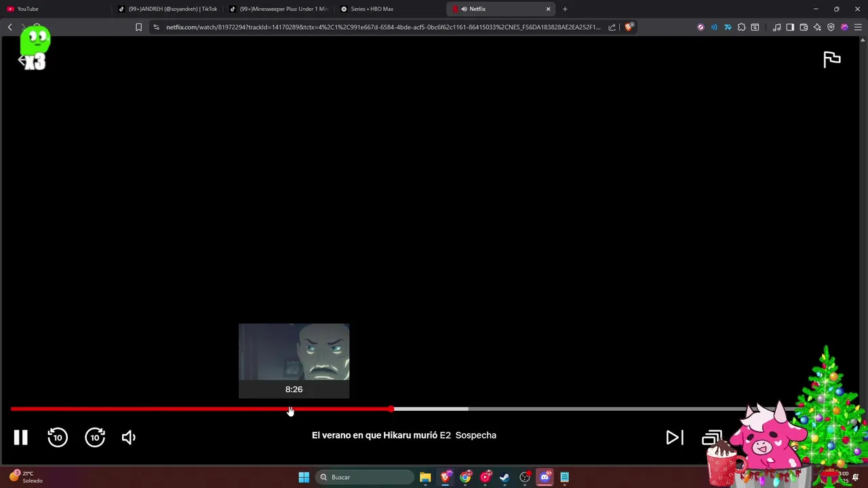Click the browser back arrow
Screen dimensions: 868x488
9,27
